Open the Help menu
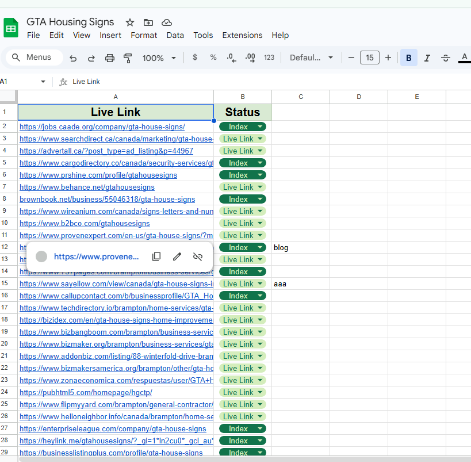Image resolution: width=471 pixels, height=462 pixels. pos(280,35)
